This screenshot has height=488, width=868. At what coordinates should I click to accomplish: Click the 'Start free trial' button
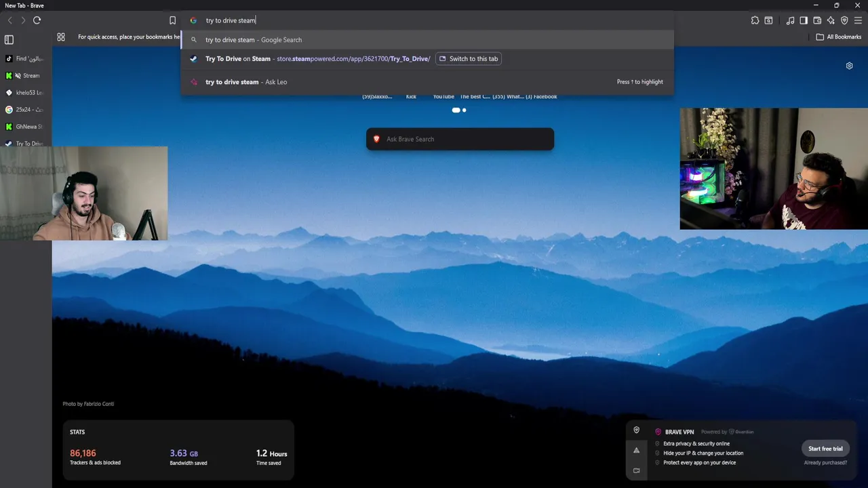(825, 449)
